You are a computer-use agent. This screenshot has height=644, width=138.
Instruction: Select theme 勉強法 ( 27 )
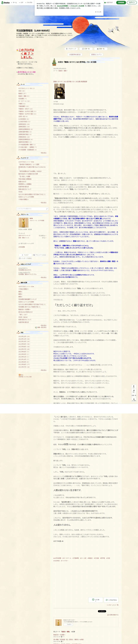pyautogui.click(x=22, y=93)
